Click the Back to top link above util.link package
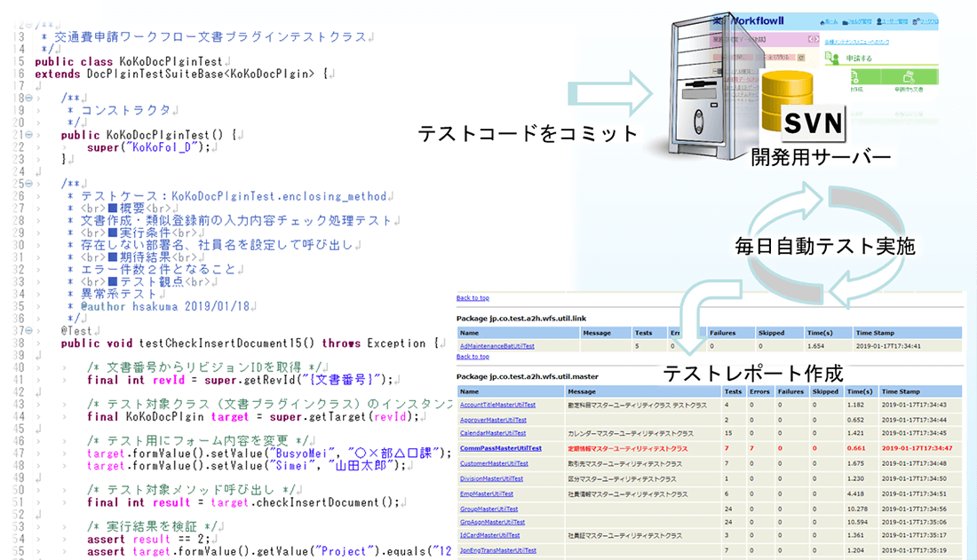977x560 pixels. pos(473,298)
